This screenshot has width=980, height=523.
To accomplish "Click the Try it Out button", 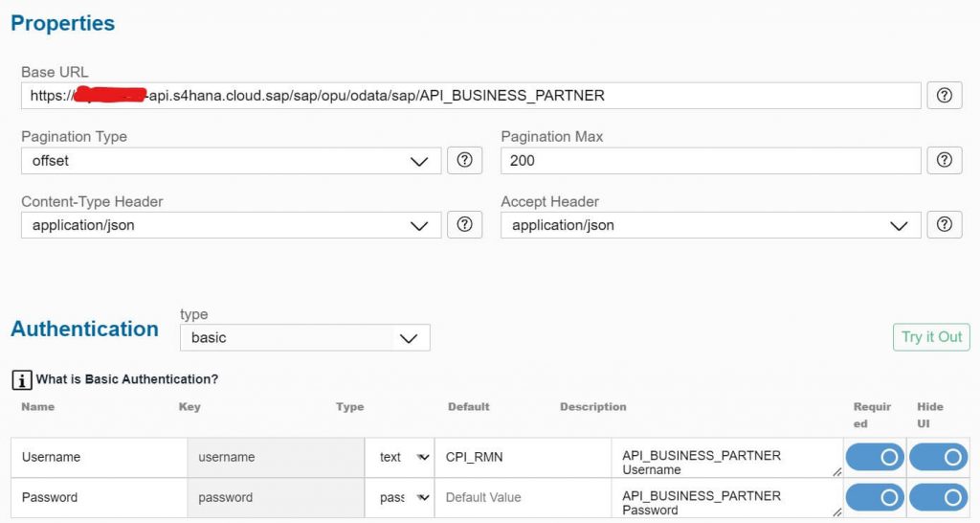I will pyautogui.click(x=931, y=337).
